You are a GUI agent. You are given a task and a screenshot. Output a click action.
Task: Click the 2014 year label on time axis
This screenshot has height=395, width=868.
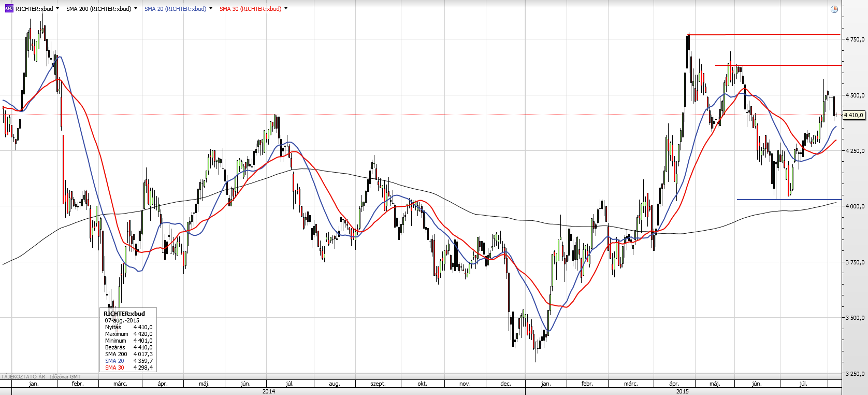(269, 391)
